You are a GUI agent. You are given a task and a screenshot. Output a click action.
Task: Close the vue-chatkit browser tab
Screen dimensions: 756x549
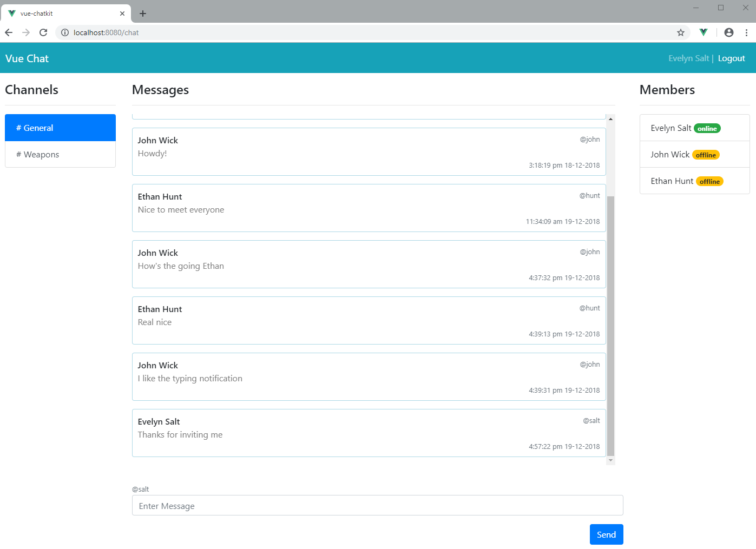(x=122, y=14)
